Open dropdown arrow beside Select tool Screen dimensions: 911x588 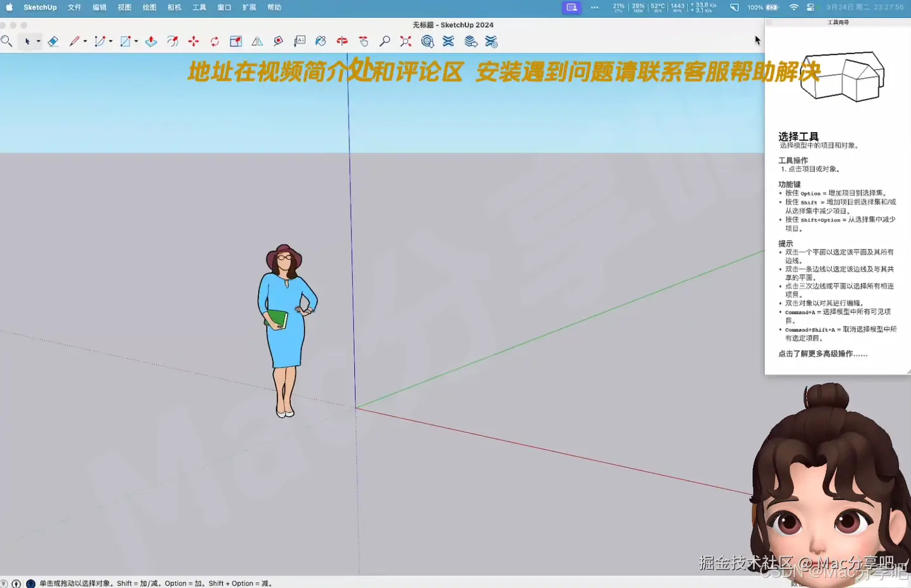[38, 41]
